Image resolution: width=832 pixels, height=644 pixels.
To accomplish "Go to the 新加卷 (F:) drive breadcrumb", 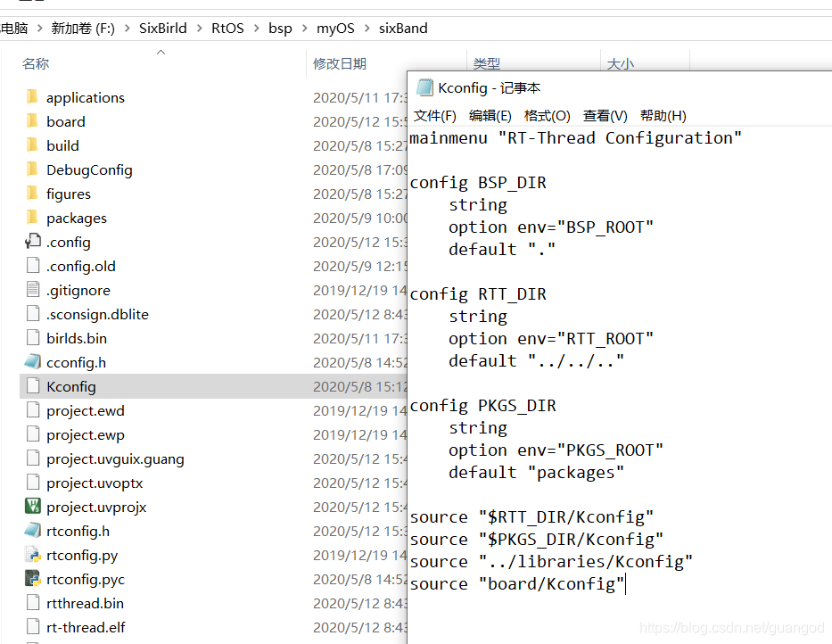I will 83,29.
